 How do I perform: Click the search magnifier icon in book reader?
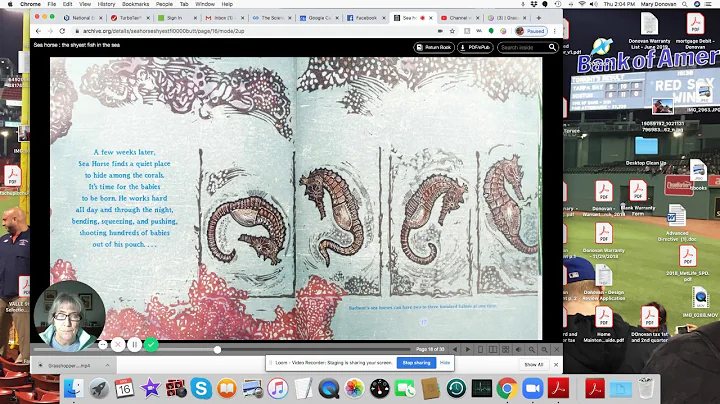pyautogui.click(x=552, y=47)
